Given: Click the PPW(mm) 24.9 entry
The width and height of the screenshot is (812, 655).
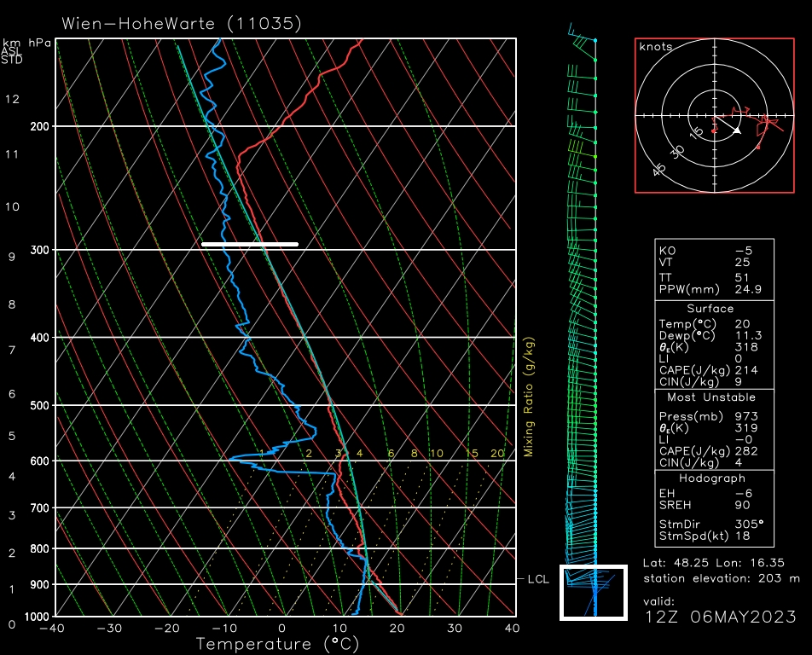Looking at the screenshot, I should 714,290.
